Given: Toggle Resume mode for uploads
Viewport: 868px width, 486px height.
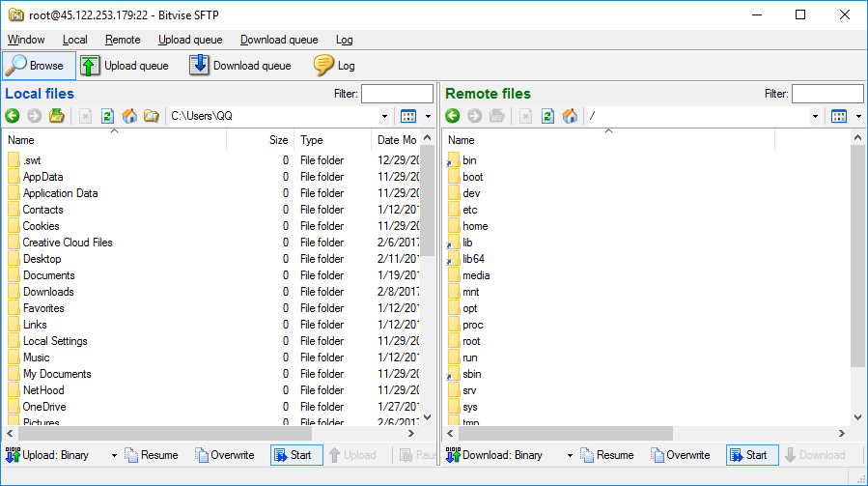Looking at the screenshot, I should click(x=152, y=455).
